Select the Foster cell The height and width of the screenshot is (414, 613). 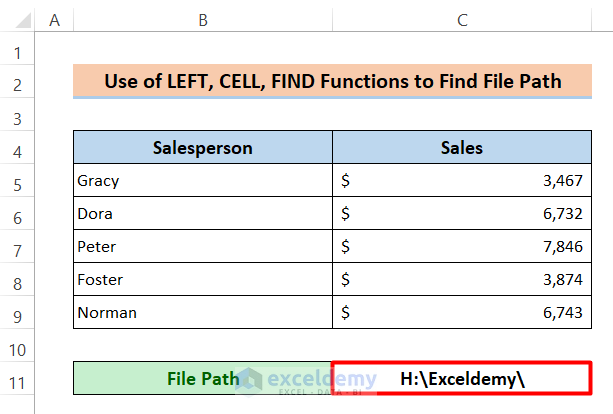click(203, 280)
